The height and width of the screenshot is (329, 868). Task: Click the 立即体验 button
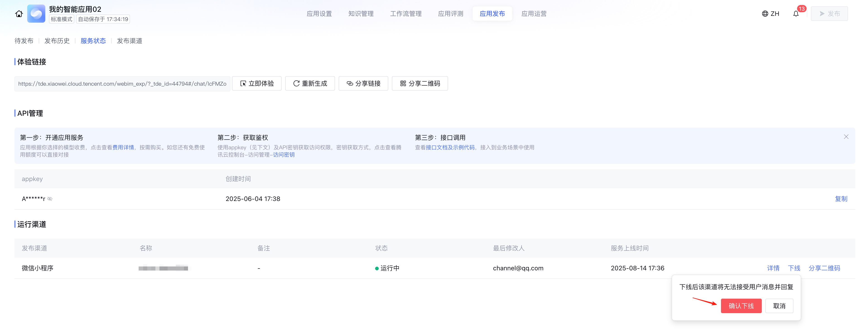pyautogui.click(x=257, y=84)
